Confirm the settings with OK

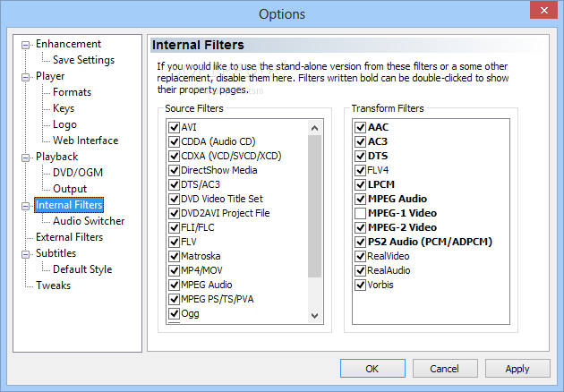pos(372,368)
